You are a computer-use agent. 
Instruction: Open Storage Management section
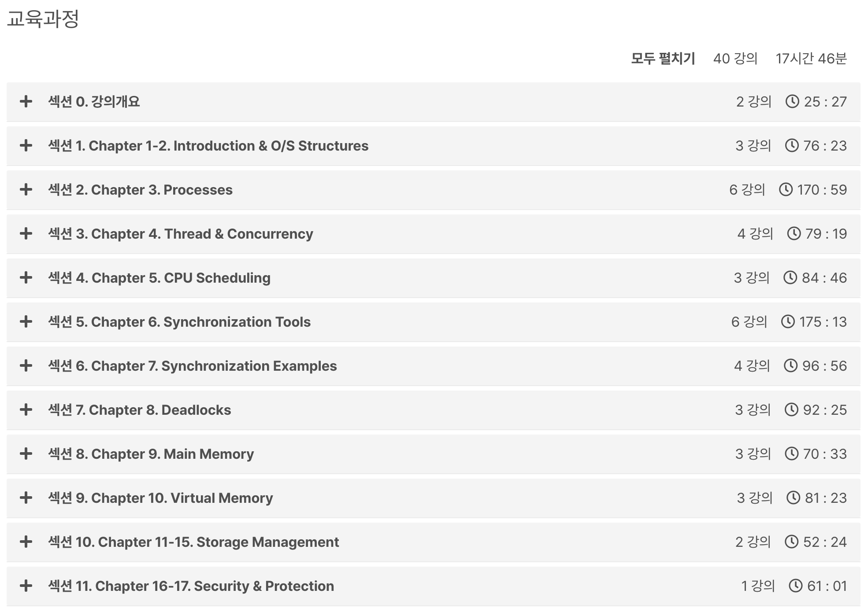(193, 542)
